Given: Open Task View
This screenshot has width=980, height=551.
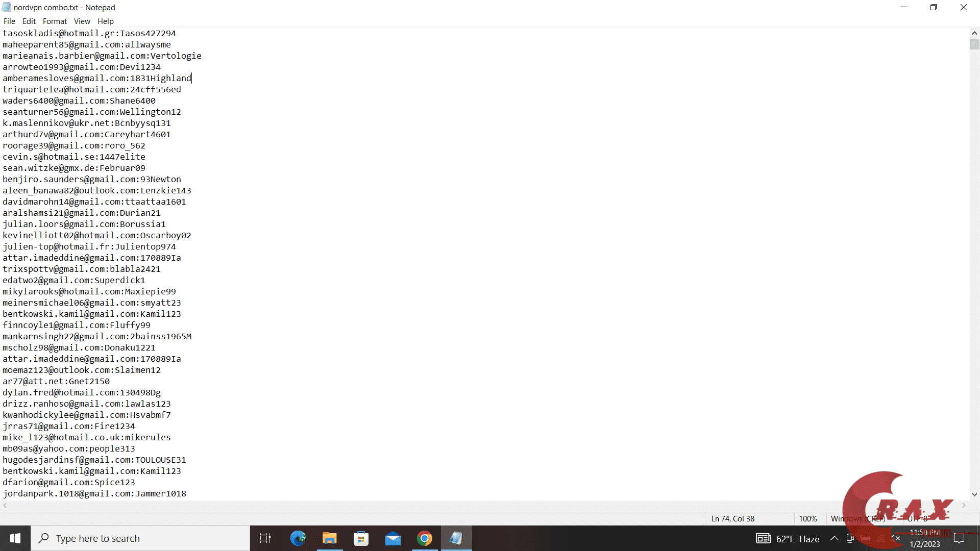Looking at the screenshot, I should tap(265, 538).
